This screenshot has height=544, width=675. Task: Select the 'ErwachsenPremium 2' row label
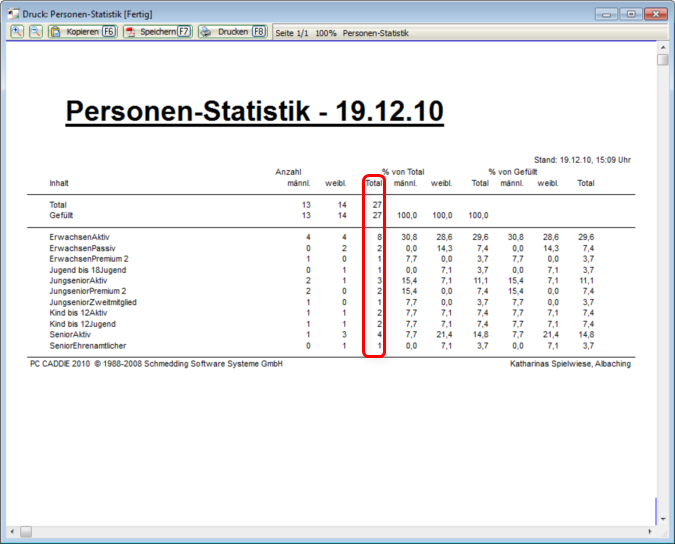click(x=89, y=259)
